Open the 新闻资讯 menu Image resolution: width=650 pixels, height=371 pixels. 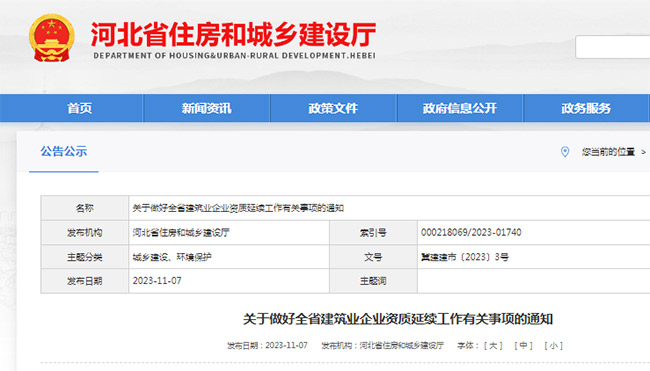click(206, 108)
